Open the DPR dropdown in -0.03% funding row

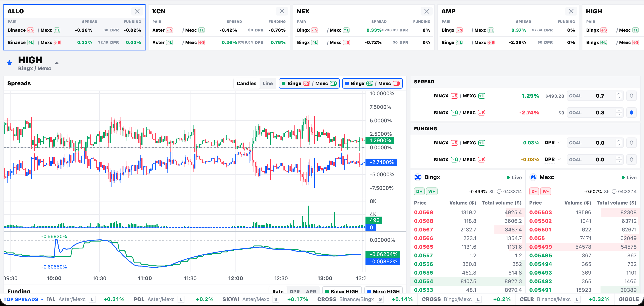tap(553, 159)
